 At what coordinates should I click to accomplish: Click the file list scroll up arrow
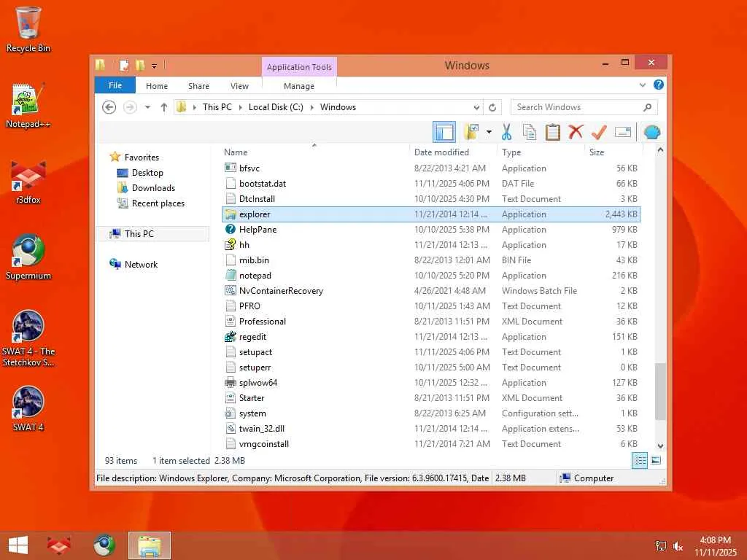pos(660,150)
